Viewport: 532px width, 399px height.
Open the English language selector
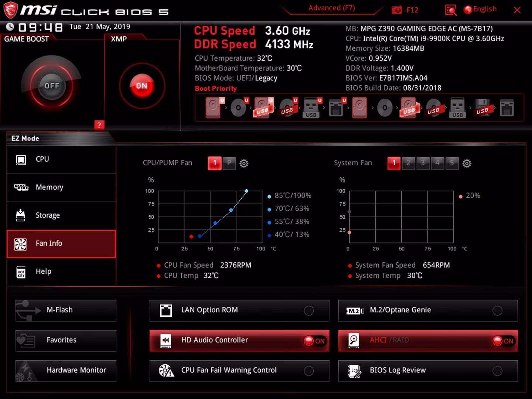point(480,10)
